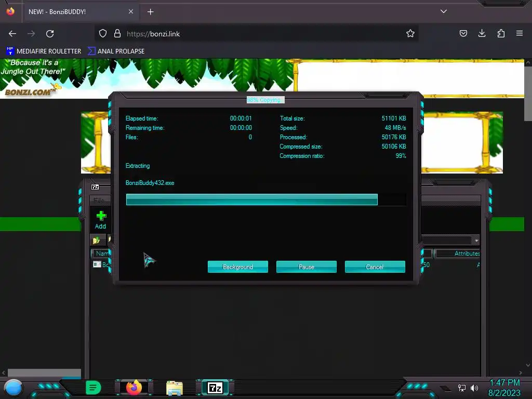Viewport: 532px width, 399px height.
Task: Open File Explorer from the taskbar
Action: tap(175, 388)
